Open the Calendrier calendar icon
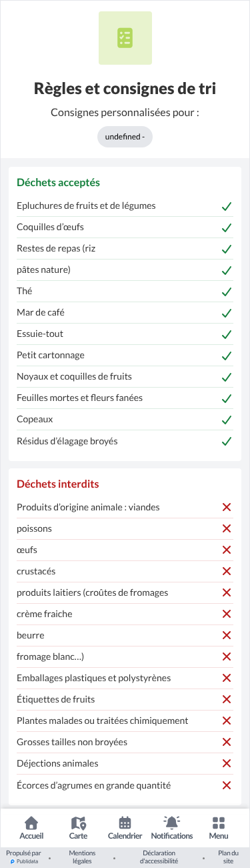 [125, 823]
